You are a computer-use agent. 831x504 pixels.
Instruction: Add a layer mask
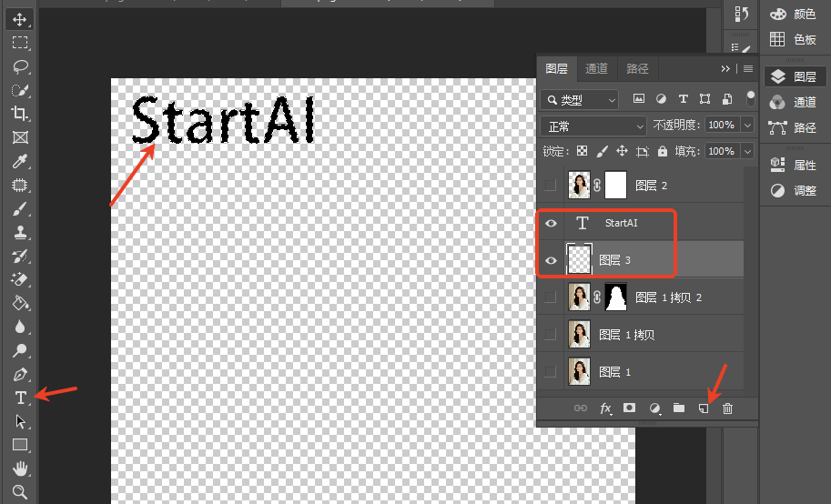coord(629,408)
